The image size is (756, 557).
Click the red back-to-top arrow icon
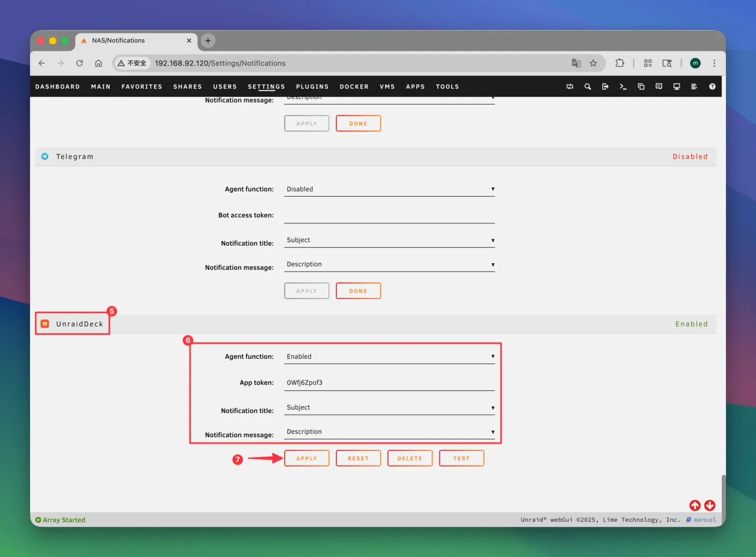pyautogui.click(x=695, y=505)
